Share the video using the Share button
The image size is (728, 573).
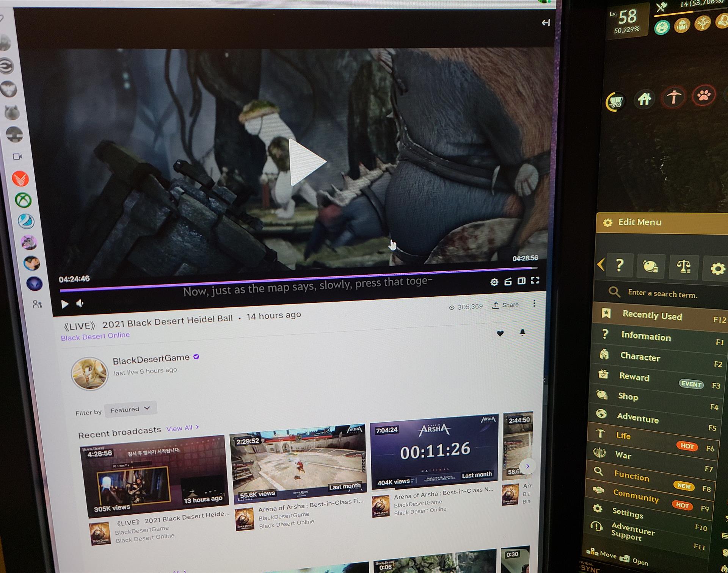(x=505, y=305)
